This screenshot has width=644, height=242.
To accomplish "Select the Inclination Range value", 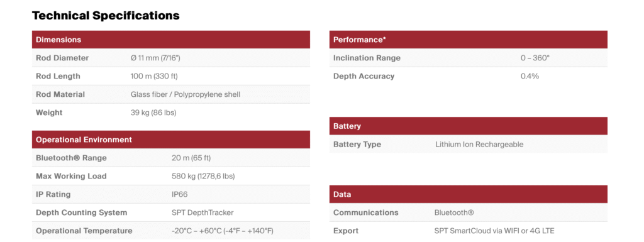I will pos(535,58).
